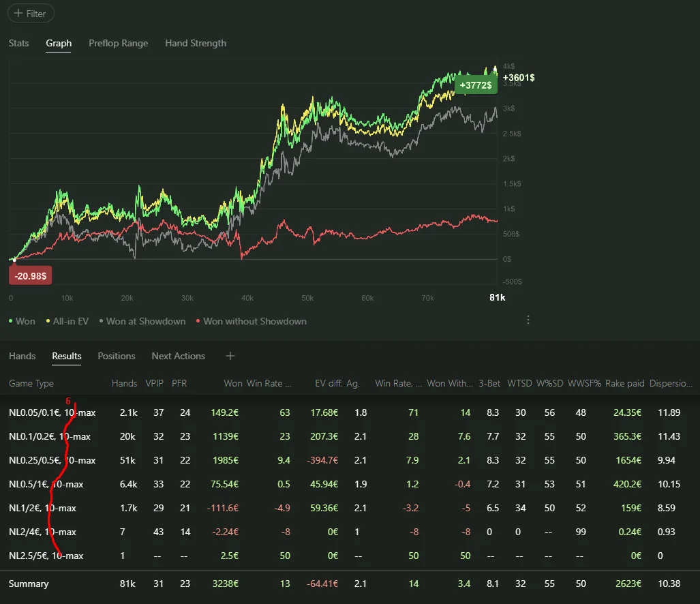Click the -20.98$ red graph marker

click(x=30, y=275)
